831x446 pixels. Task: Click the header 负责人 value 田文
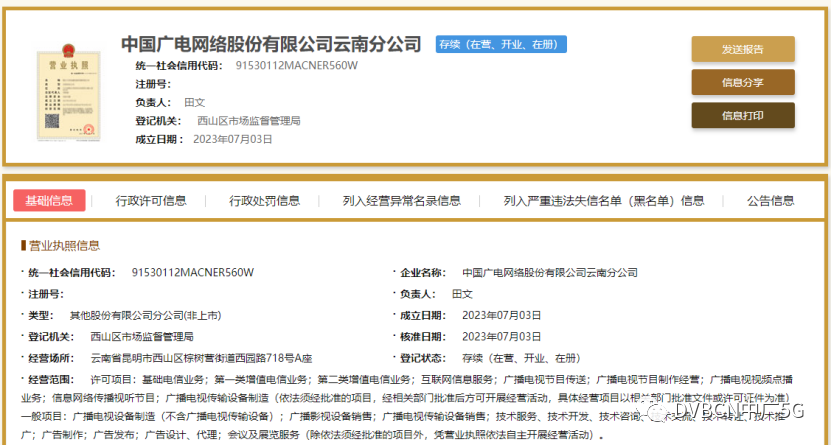click(x=195, y=102)
